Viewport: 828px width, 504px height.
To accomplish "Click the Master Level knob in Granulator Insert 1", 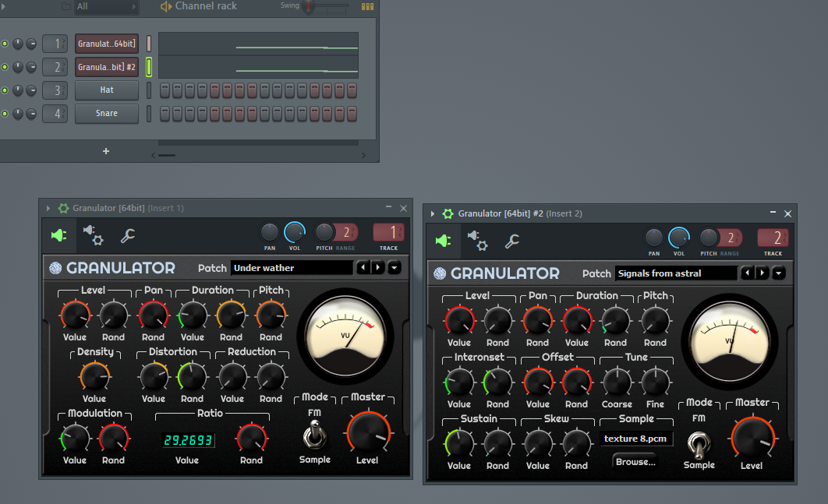I will point(368,433).
